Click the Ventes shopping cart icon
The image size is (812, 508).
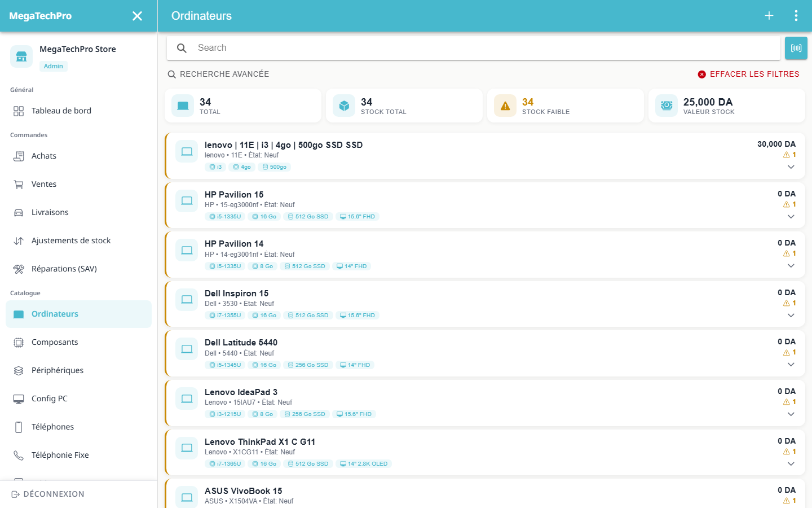(19, 185)
